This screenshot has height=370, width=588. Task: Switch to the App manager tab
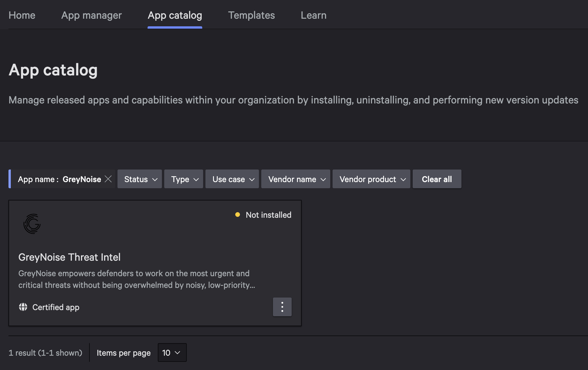(91, 15)
